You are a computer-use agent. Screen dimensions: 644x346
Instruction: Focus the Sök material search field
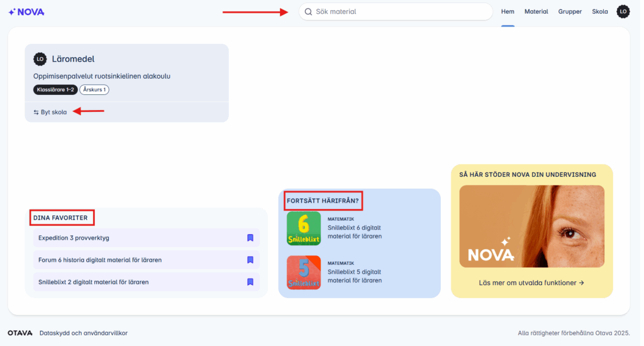pyautogui.click(x=396, y=12)
